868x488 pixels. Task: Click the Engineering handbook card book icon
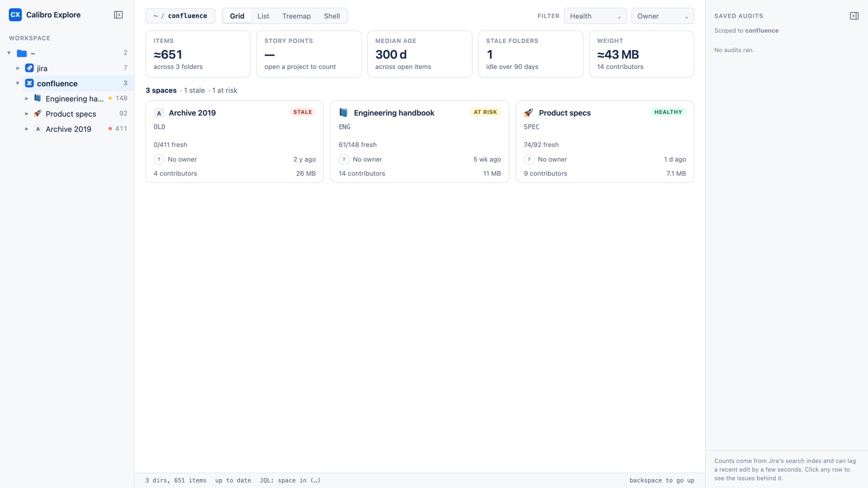click(x=343, y=112)
